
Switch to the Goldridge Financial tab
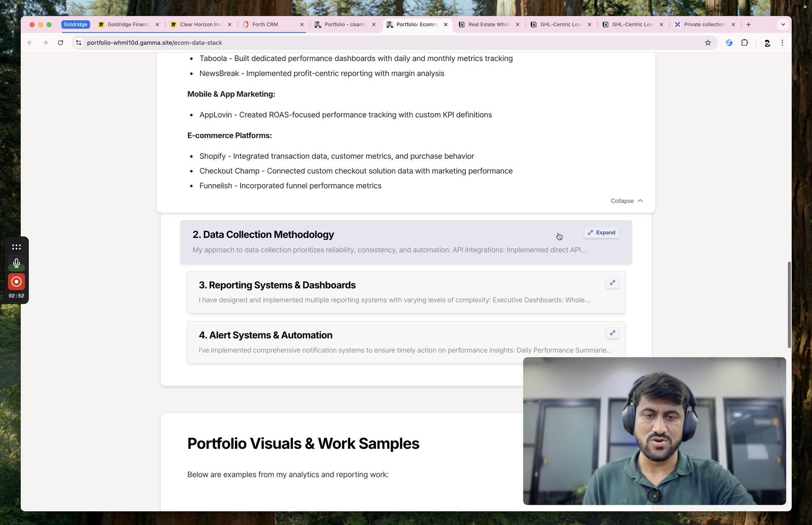coord(128,24)
